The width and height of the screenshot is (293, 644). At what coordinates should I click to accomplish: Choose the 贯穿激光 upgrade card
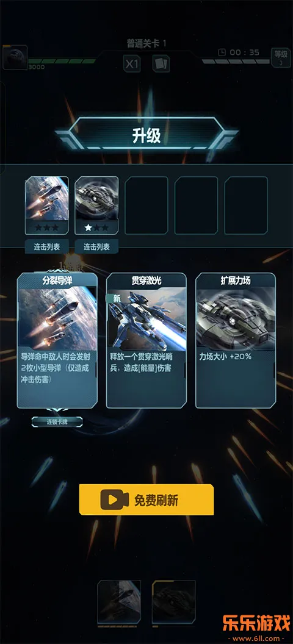pos(146,341)
